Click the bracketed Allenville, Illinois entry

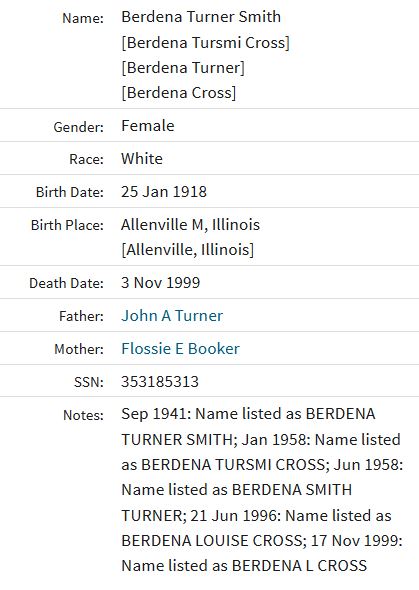click(188, 249)
